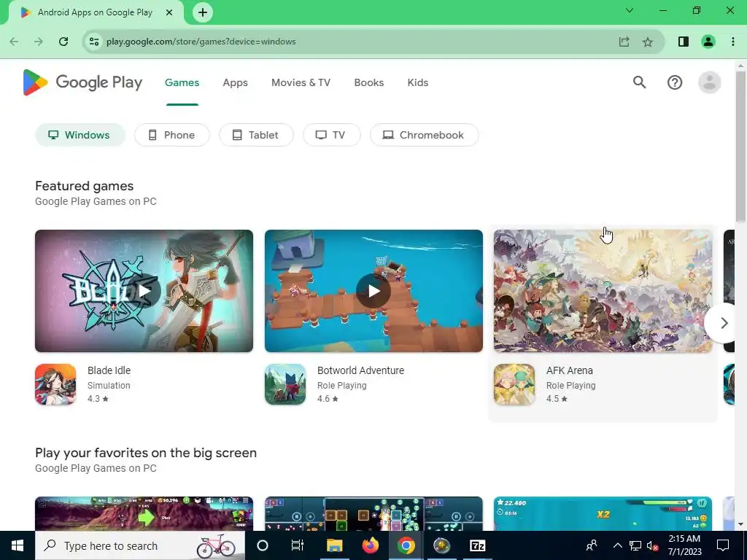Select the Windows device filter chip
Viewport: 747px width, 560px height.
point(80,135)
